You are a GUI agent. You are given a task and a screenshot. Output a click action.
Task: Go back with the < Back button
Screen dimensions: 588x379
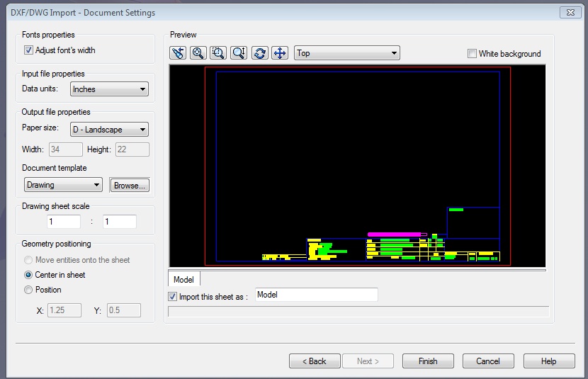[x=315, y=361]
